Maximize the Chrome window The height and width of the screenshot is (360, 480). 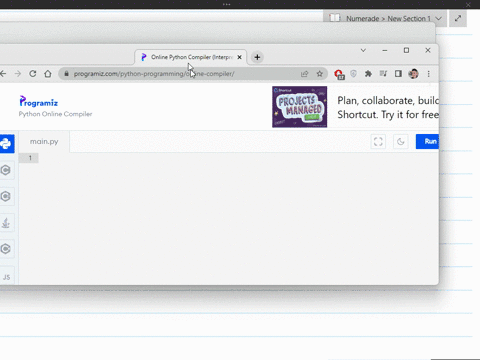tap(406, 50)
